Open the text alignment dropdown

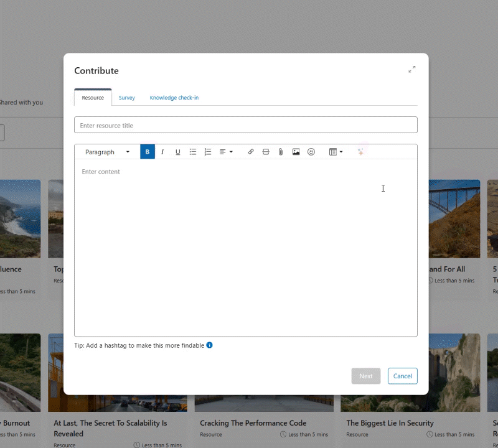tap(225, 151)
